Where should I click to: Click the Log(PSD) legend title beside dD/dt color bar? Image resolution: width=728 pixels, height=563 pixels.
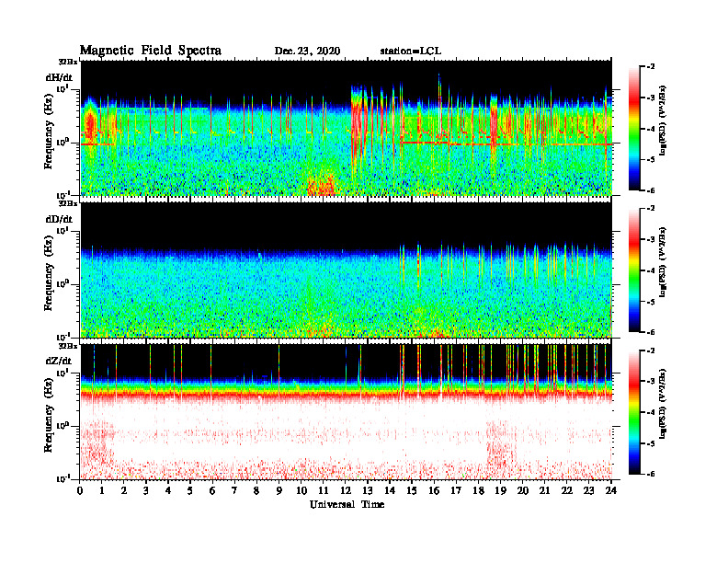click(663, 261)
